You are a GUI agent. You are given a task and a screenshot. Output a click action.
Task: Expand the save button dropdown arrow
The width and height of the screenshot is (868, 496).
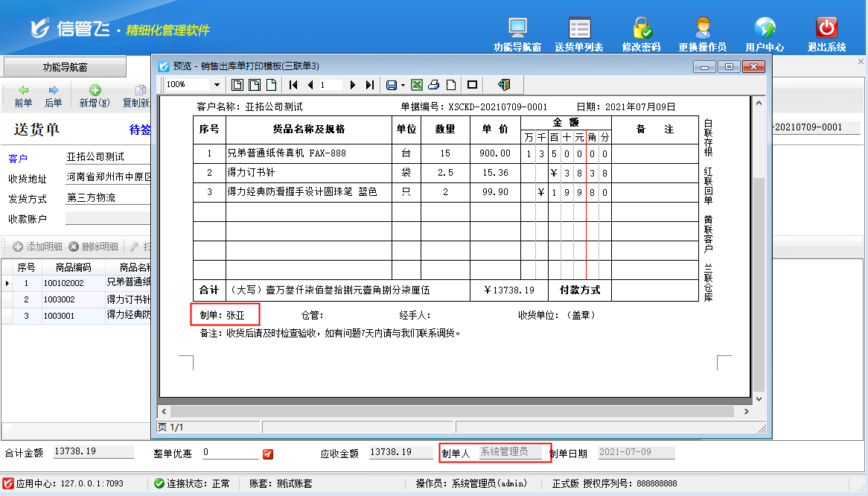[x=403, y=85]
